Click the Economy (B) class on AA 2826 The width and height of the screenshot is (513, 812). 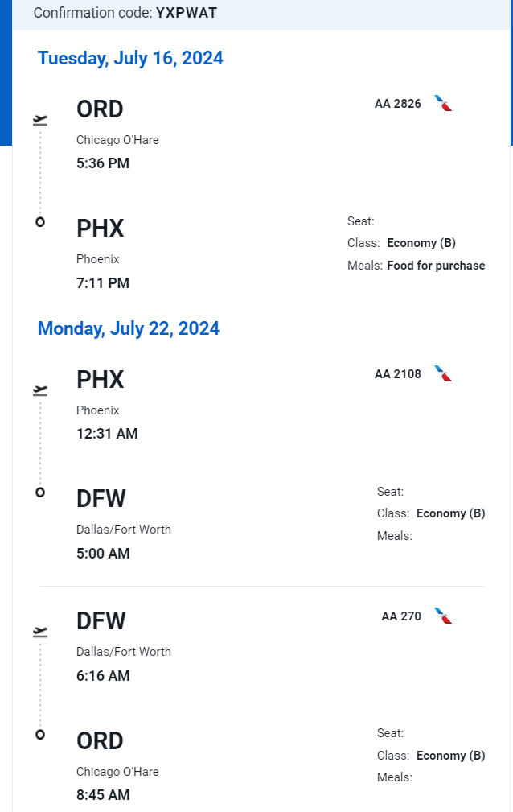(421, 243)
